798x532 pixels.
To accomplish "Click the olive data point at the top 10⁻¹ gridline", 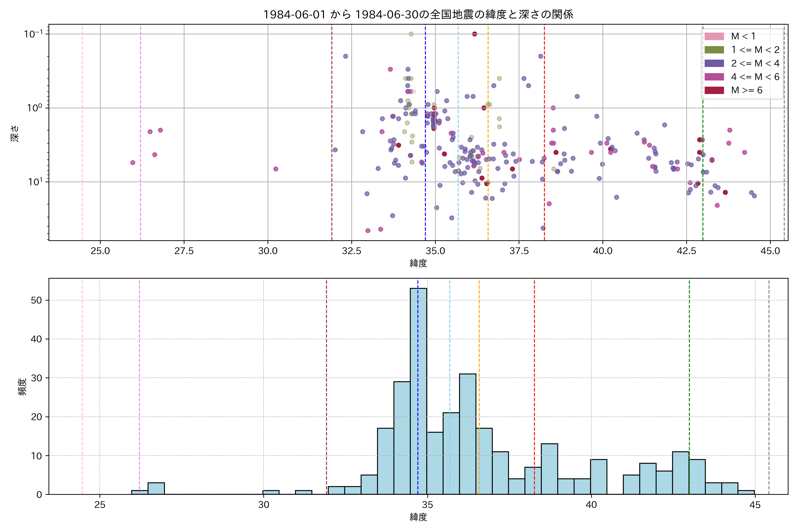I will [x=411, y=34].
